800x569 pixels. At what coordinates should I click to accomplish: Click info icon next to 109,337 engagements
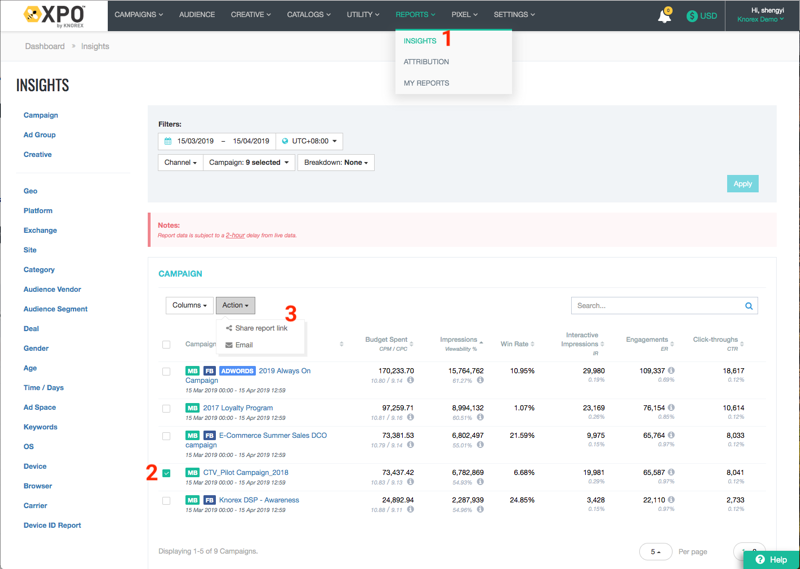(671, 371)
